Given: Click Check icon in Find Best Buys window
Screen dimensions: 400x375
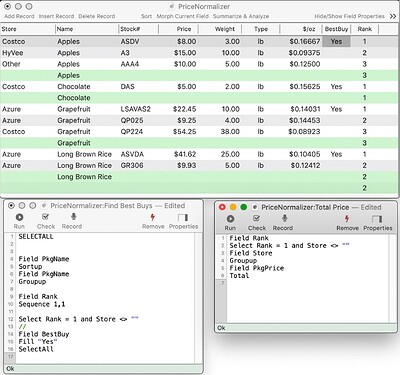Looking at the screenshot, I should click(x=46, y=217).
